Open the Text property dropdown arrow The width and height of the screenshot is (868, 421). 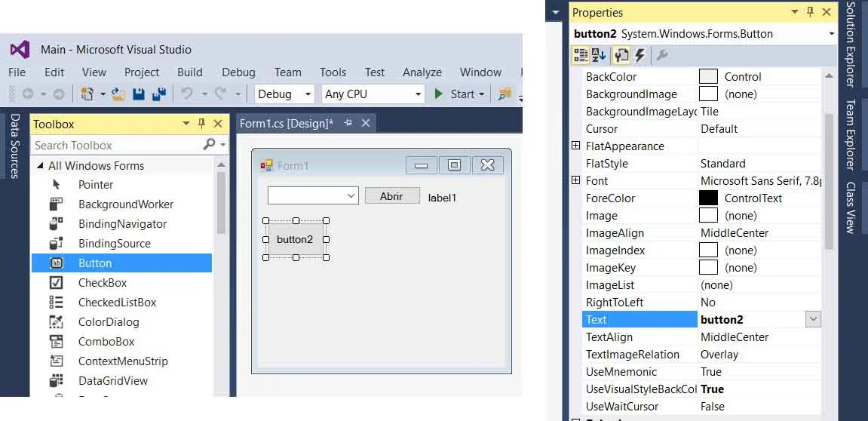tap(813, 319)
